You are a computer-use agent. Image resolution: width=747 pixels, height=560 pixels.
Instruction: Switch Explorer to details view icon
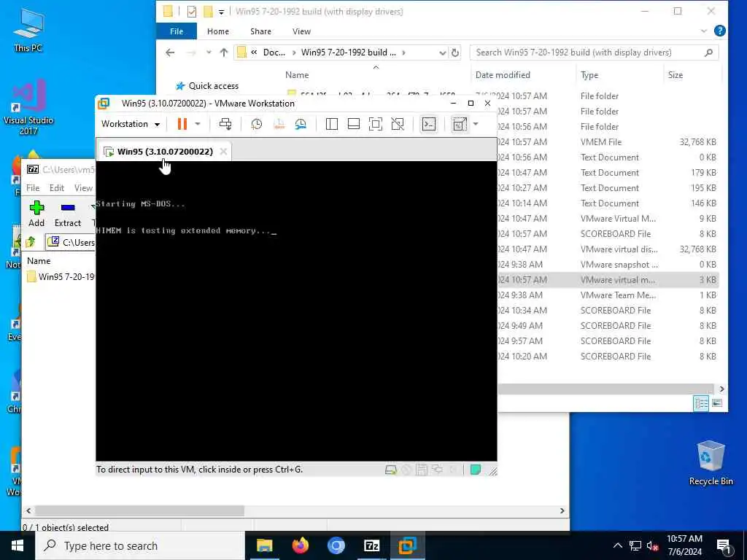coord(701,403)
